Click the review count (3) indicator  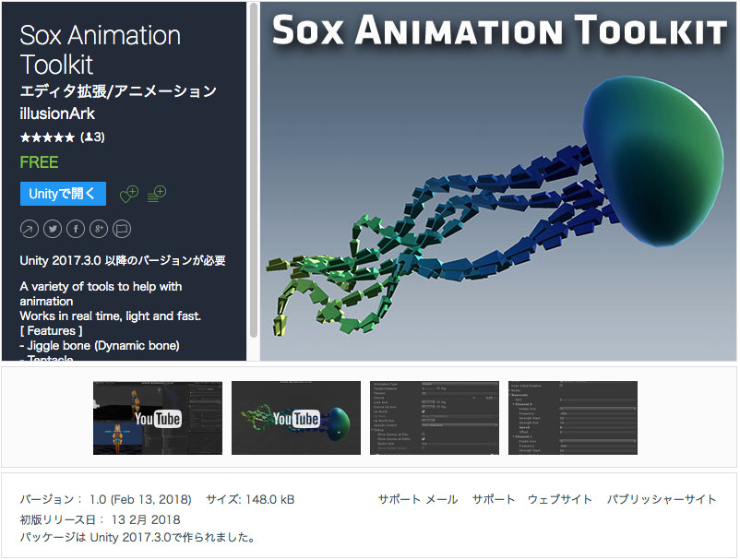click(x=92, y=137)
